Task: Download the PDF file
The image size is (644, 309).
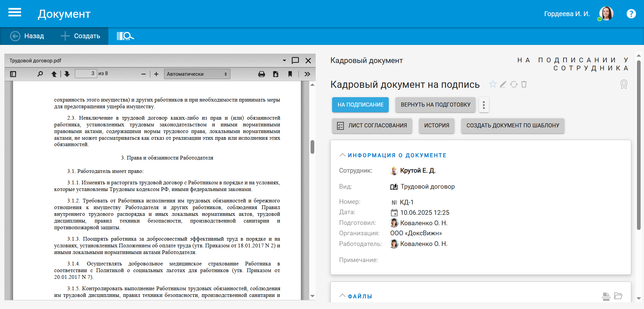Action: [276, 74]
